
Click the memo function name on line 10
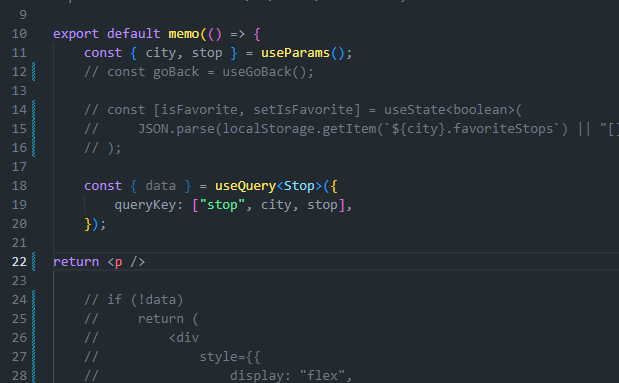point(184,34)
